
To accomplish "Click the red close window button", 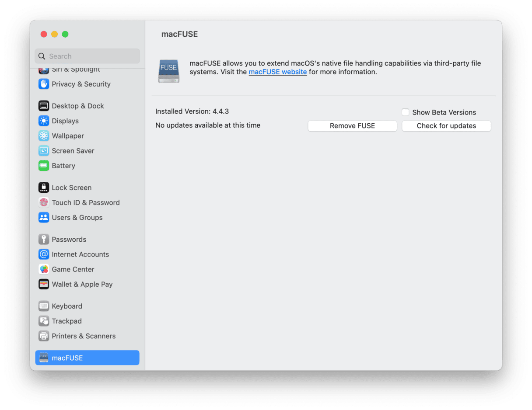I will (x=44, y=34).
